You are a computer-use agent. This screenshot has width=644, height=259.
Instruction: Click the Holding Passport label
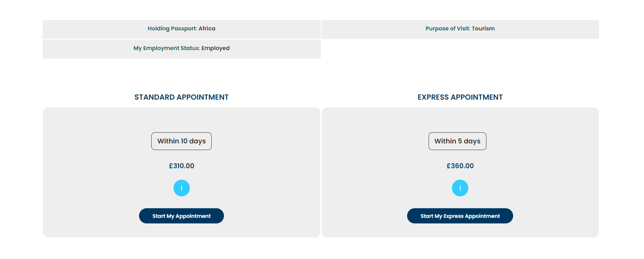172,29
